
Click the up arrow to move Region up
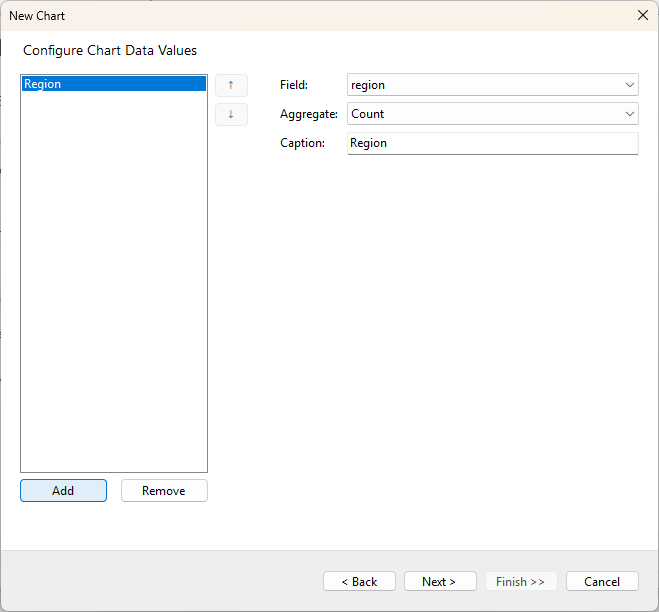tap(231, 85)
